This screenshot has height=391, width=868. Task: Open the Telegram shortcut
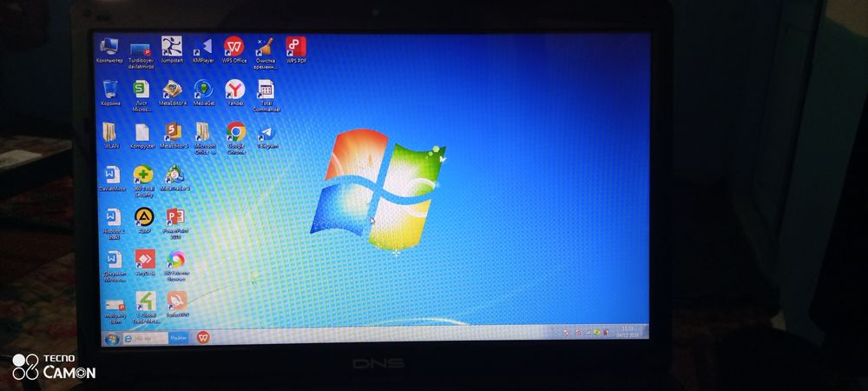pos(266,136)
